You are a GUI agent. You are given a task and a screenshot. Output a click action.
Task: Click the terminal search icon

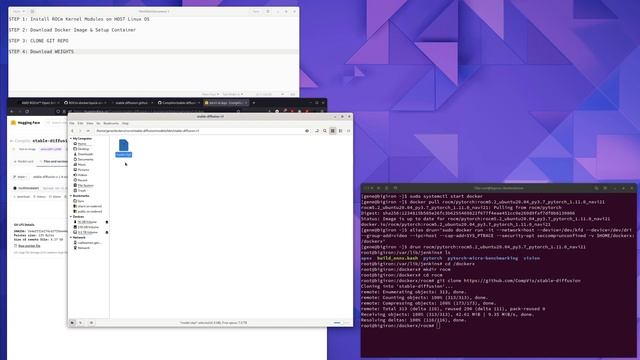596,188
